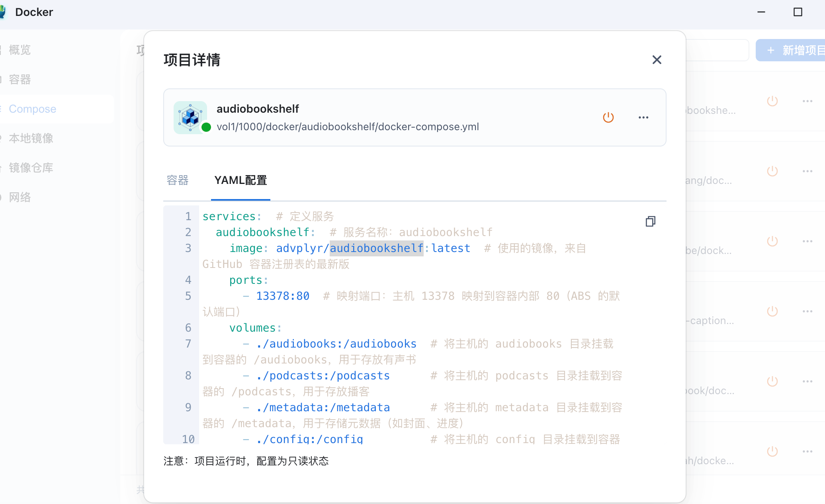825x504 pixels.
Task: Toggle power for the bookshe... project row
Action: point(772,101)
